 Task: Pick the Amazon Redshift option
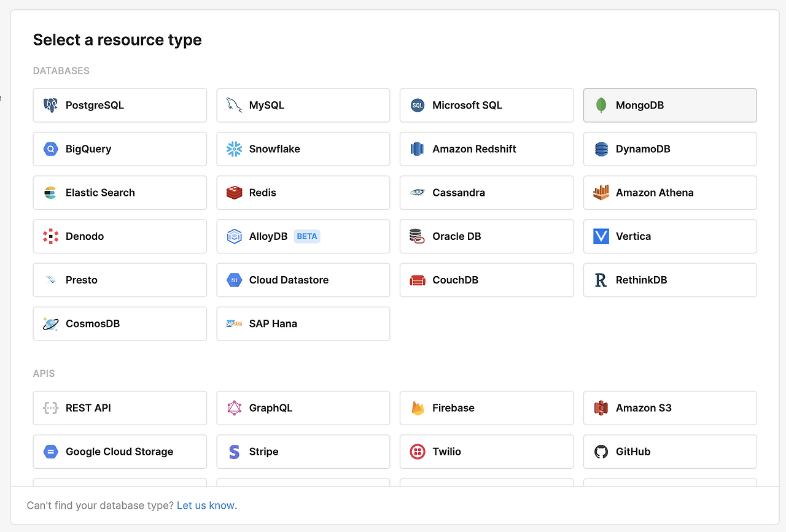486,149
